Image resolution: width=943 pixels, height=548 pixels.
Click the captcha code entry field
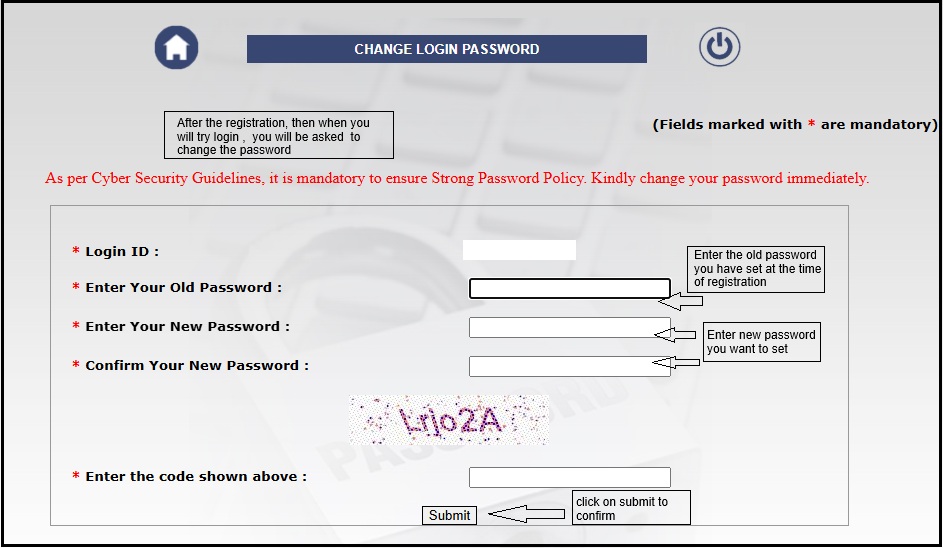569,477
